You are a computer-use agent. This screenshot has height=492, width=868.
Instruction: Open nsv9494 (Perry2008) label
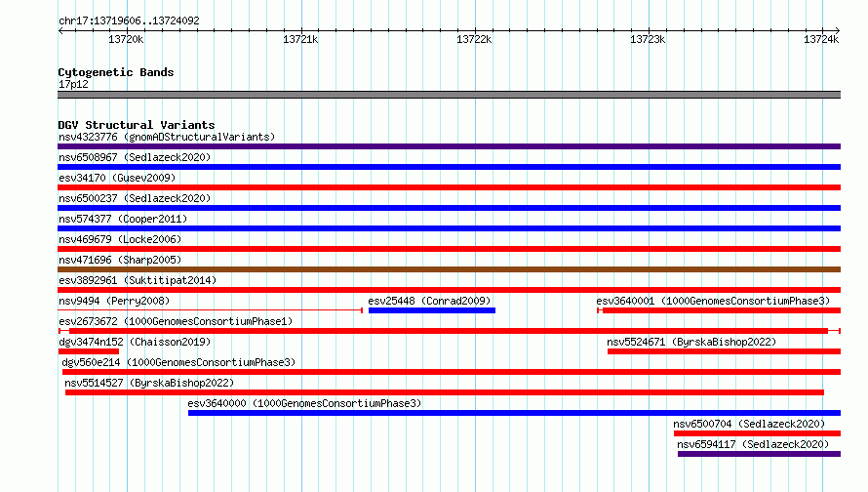114,301
